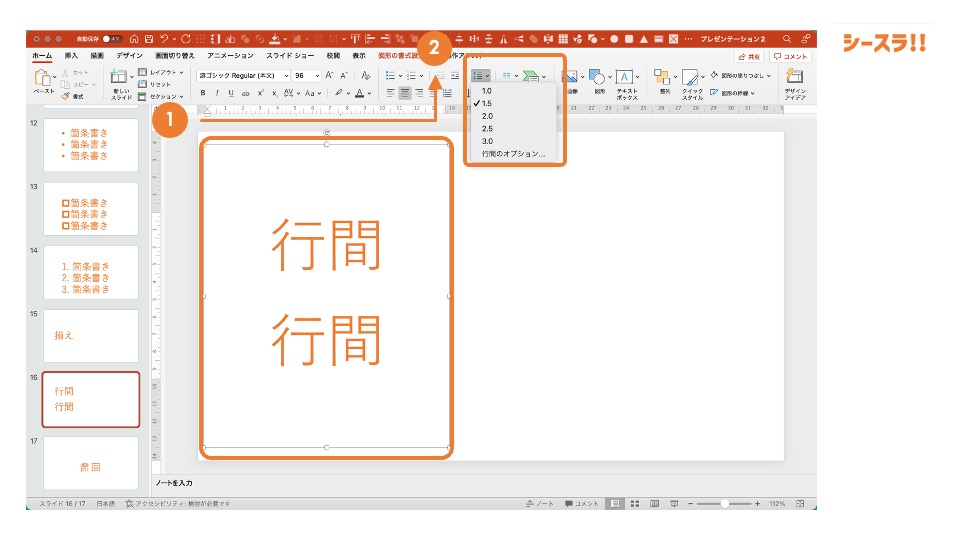The width and height of the screenshot is (960, 540).
Task: Click the Increase font size icon
Action: [x=329, y=75]
